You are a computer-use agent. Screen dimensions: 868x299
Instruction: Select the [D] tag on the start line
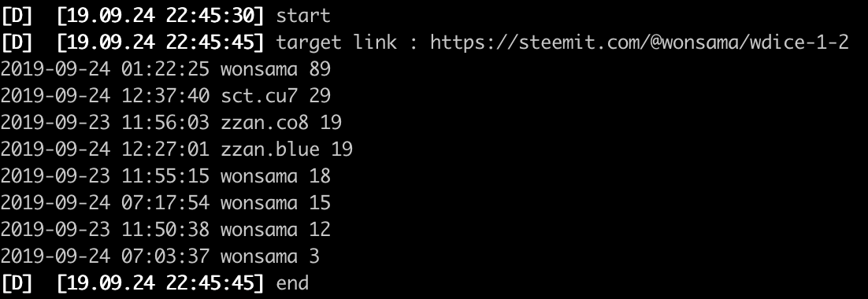(17, 16)
